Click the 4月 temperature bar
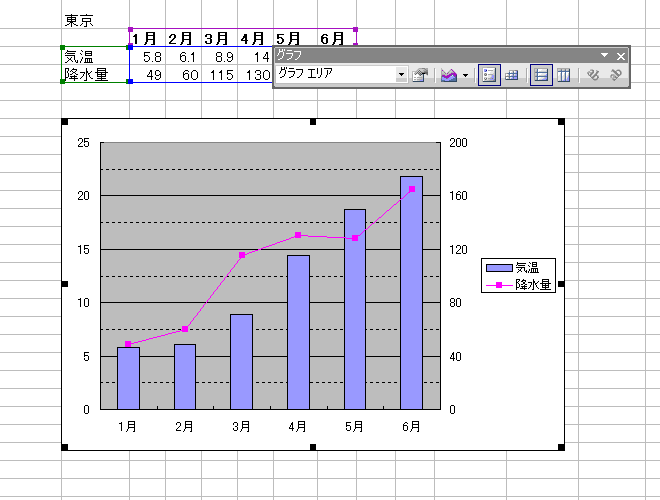Viewport: 660px width, 500px height. pyautogui.click(x=298, y=332)
